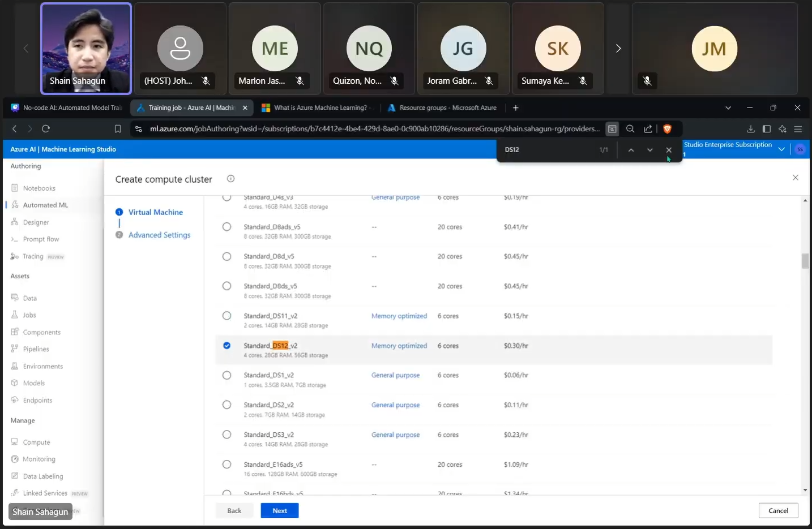812x529 pixels.
Task: Click the find-in-page search field
Action: point(548,150)
